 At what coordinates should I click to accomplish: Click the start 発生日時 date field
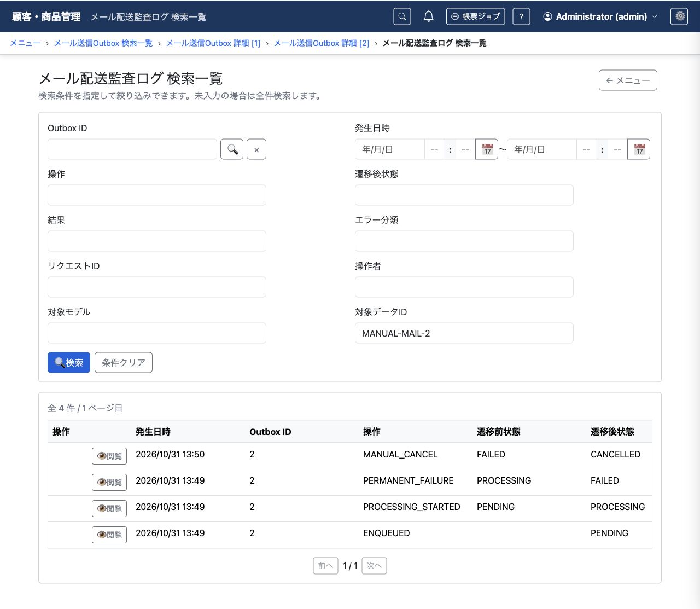[x=389, y=149]
